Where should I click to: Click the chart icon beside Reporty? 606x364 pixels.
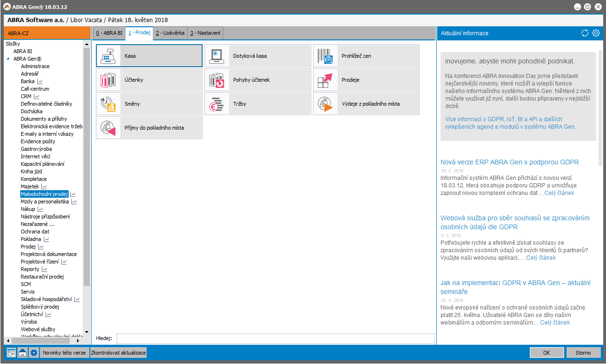coord(45,269)
